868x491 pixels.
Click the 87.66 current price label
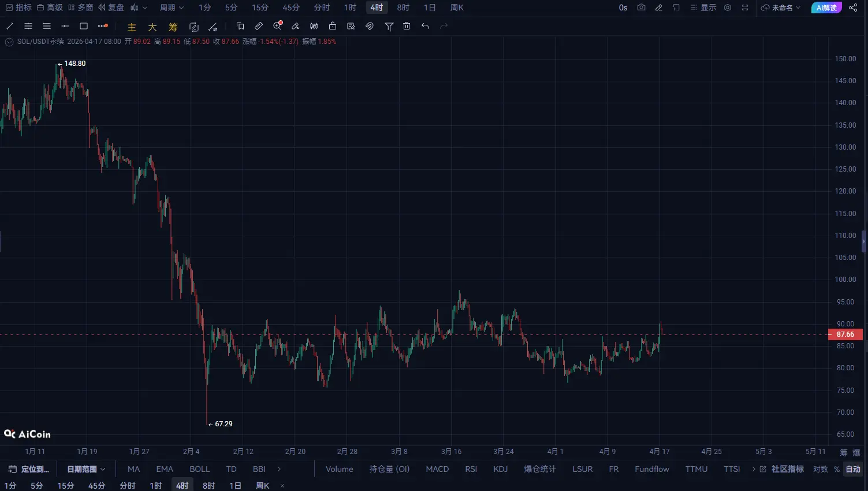pyautogui.click(x=845, y=334)
